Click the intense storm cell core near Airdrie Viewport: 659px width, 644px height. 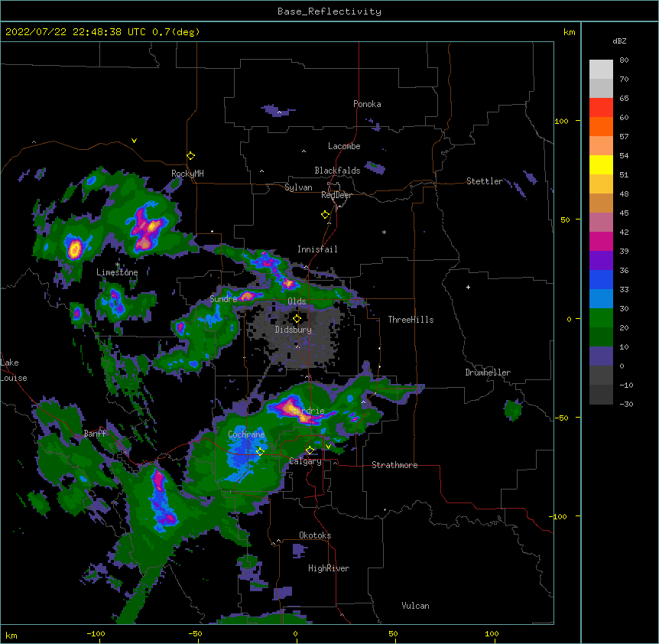click(291, 408)
